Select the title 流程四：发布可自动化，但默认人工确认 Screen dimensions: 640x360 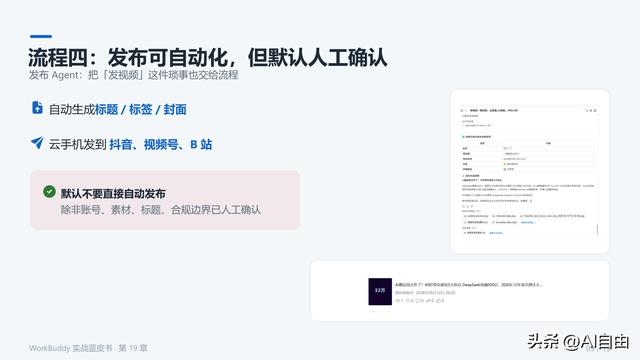tap(208, 57)
